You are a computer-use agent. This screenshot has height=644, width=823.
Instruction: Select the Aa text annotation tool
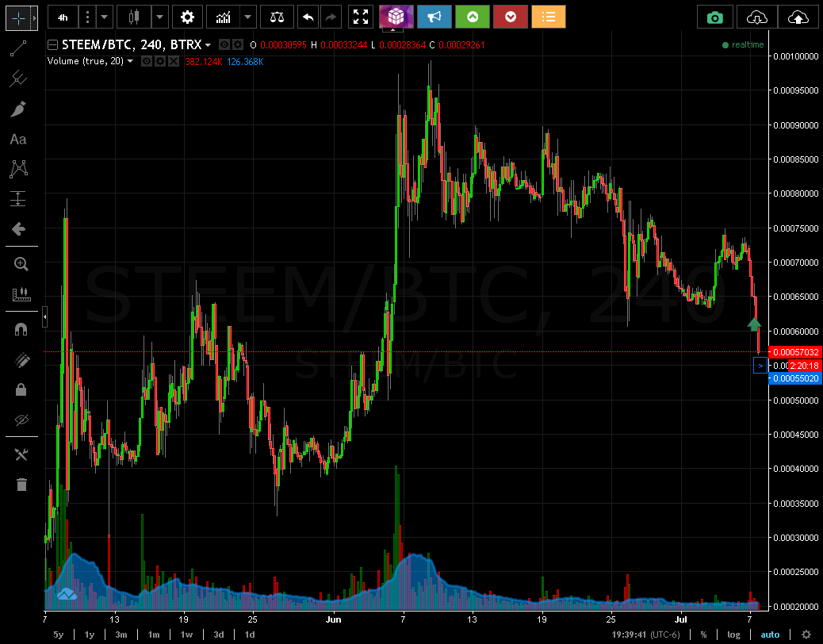(x=18, y=139)
